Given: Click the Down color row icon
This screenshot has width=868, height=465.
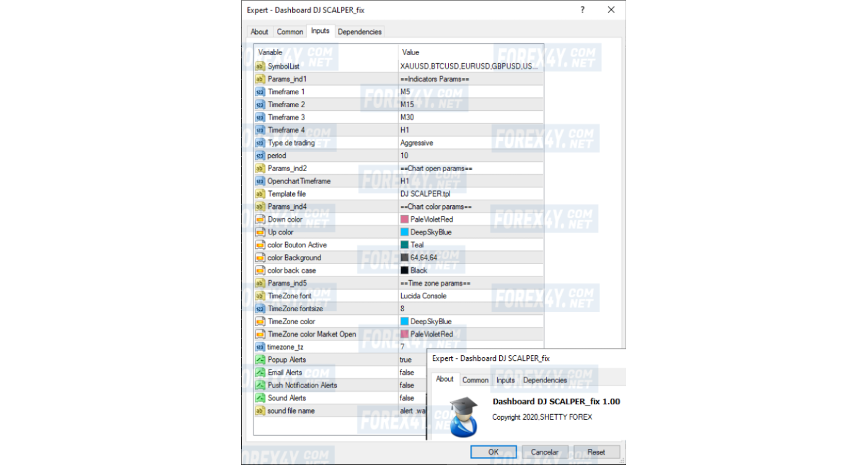Looking at the screenshot, I should point(260,219).
